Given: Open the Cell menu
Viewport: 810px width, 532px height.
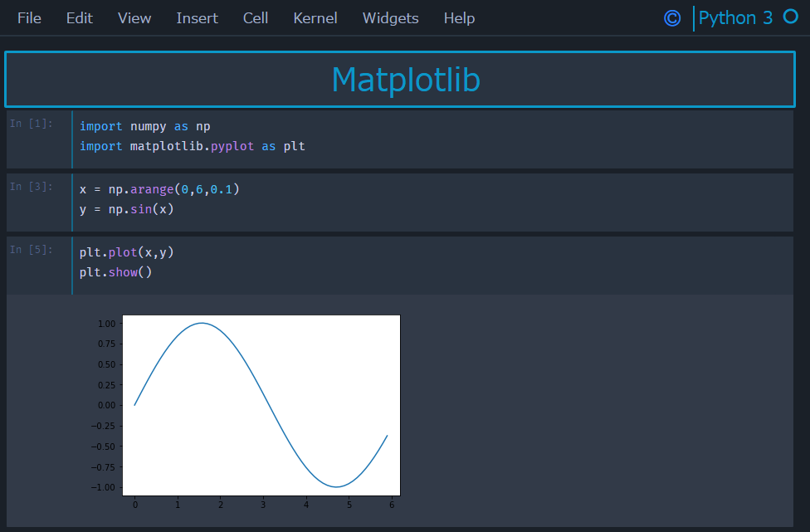Looking at the screenshot, I should tap(255, 18).
